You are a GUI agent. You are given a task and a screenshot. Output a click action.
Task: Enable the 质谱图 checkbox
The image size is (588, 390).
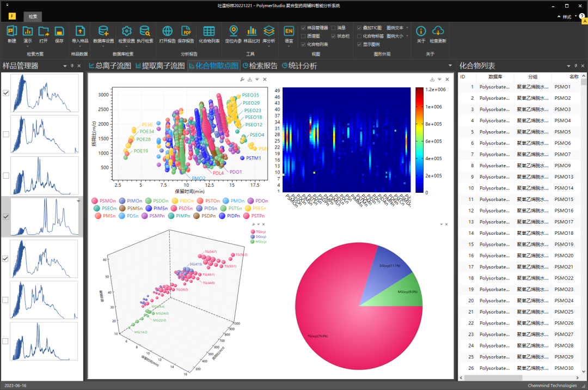(303, 36)
